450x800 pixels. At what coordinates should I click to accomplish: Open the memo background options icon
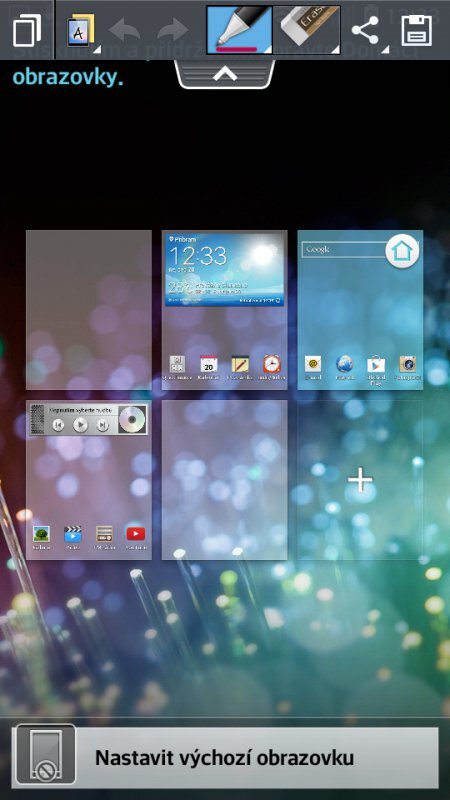82,30
